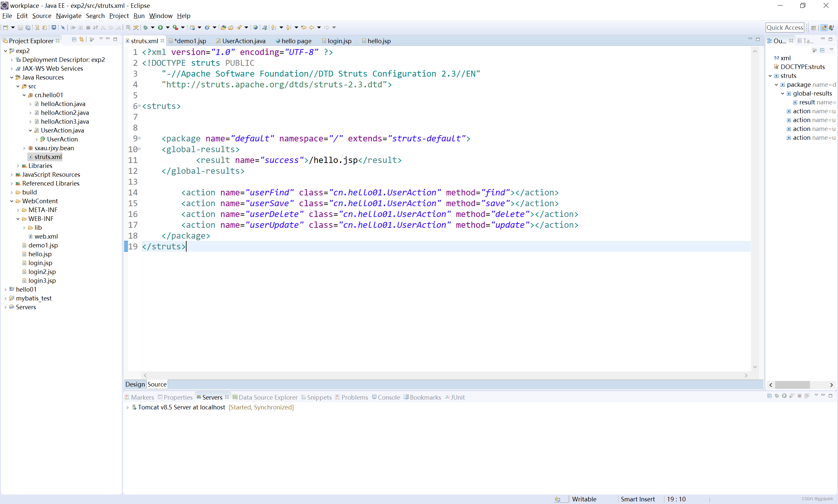
Task: Collapse global-results node in Outline
Action: pyautogui.click(x=783, y=93)
